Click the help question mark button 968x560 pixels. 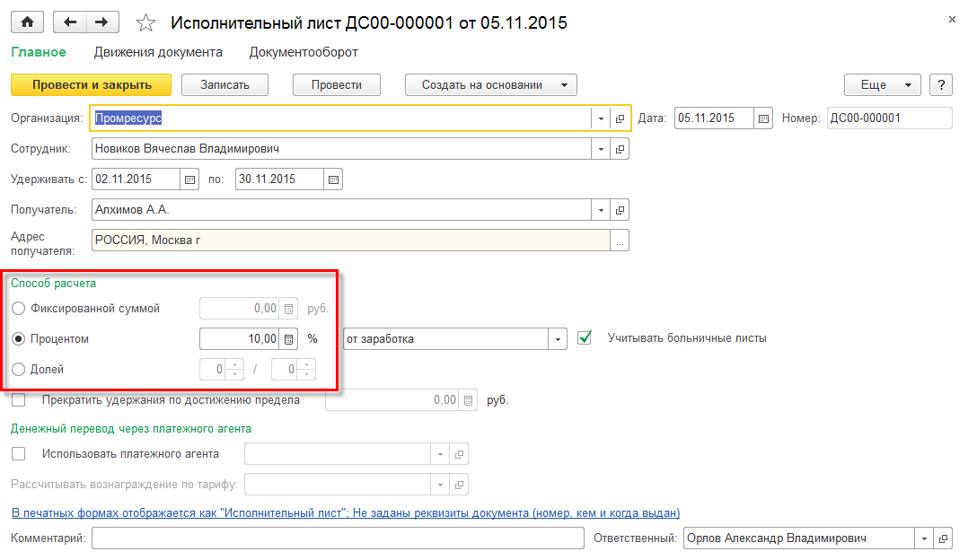pyautogui.click(x=940, y=85)
